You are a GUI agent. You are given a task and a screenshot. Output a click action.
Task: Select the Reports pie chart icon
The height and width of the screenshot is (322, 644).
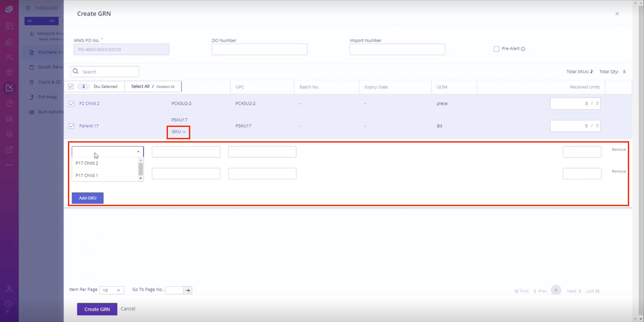click(9, 103)
